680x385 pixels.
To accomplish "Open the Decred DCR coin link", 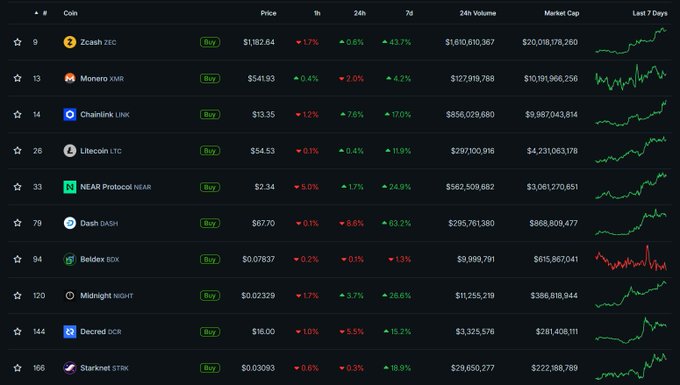I will (x=101, y=332).
